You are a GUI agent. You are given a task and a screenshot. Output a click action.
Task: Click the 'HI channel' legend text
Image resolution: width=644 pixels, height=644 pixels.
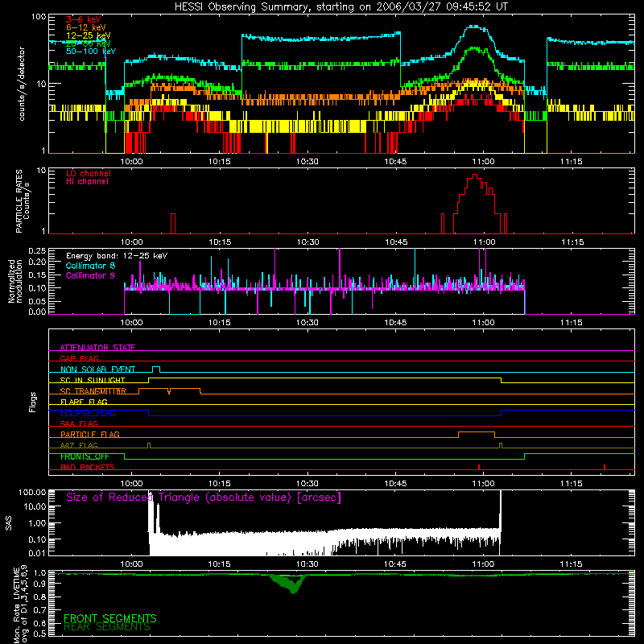(87, 181)
